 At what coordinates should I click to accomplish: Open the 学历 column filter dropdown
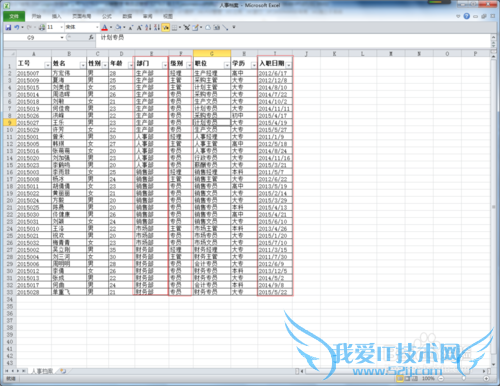tap(254, 65)
